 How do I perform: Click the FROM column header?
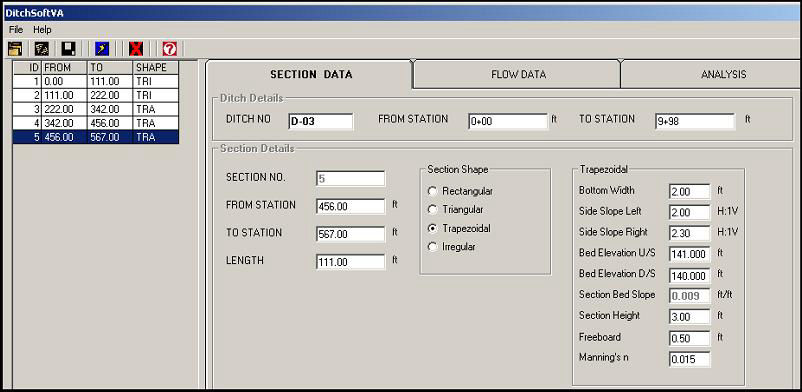64,68
